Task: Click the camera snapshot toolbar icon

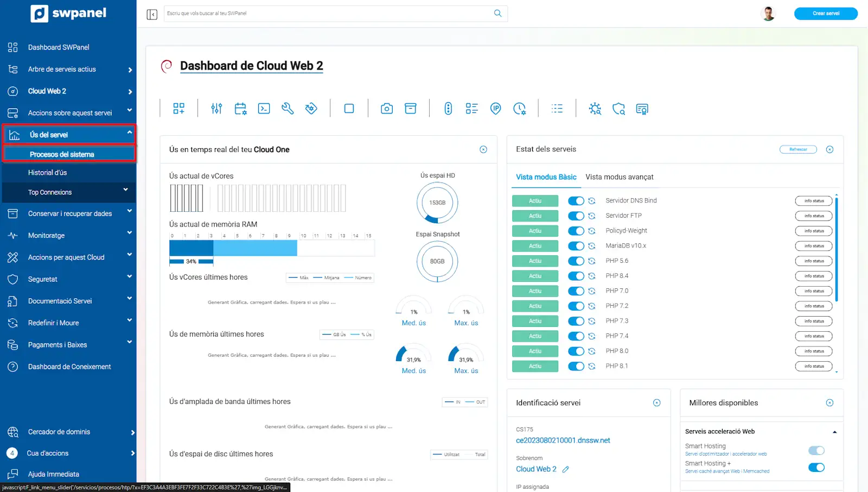Action: (x=387, y=109)
